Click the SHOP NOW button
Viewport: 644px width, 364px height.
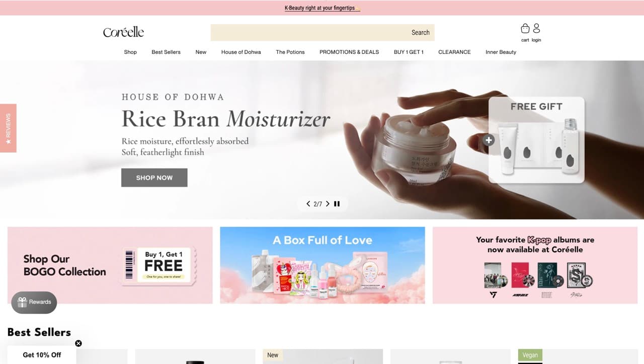click(x=154, y=178)
